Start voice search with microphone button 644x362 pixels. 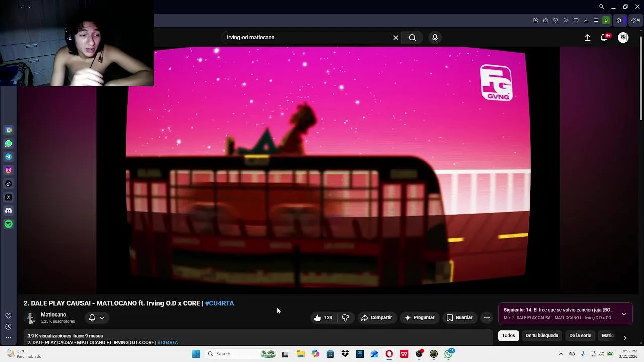[435, 37]
